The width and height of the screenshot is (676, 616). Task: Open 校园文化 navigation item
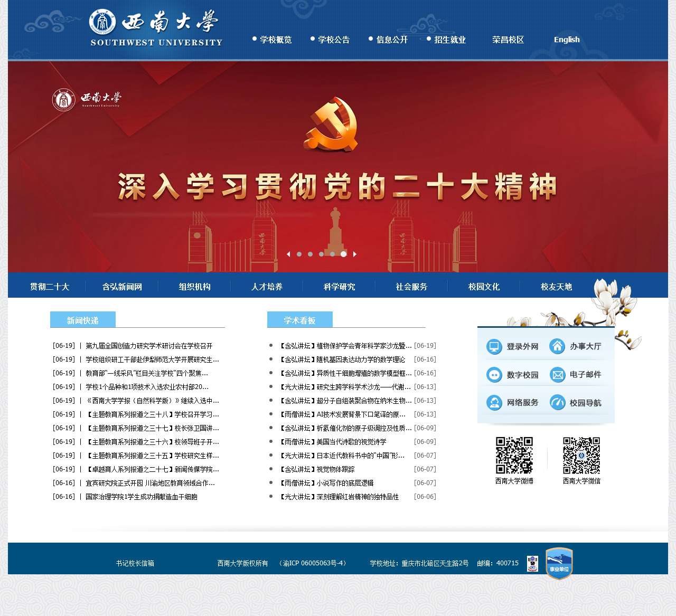(484, 287)
